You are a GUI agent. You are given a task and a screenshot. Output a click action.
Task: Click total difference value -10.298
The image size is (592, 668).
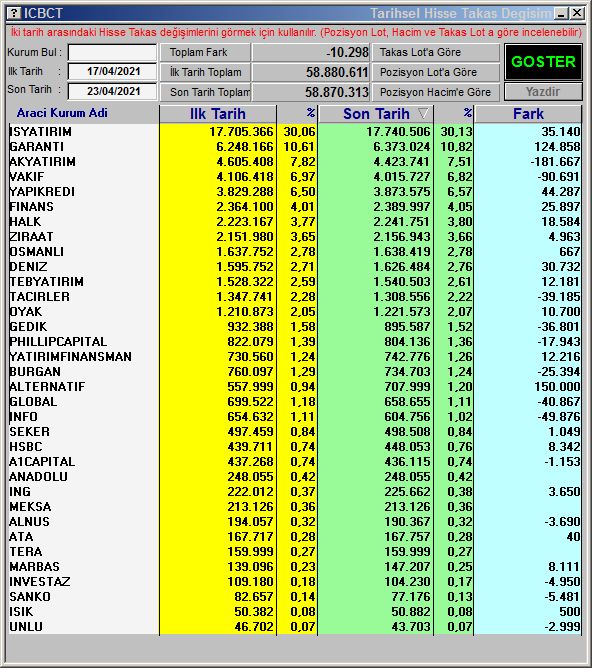click(x=311, y=52)
